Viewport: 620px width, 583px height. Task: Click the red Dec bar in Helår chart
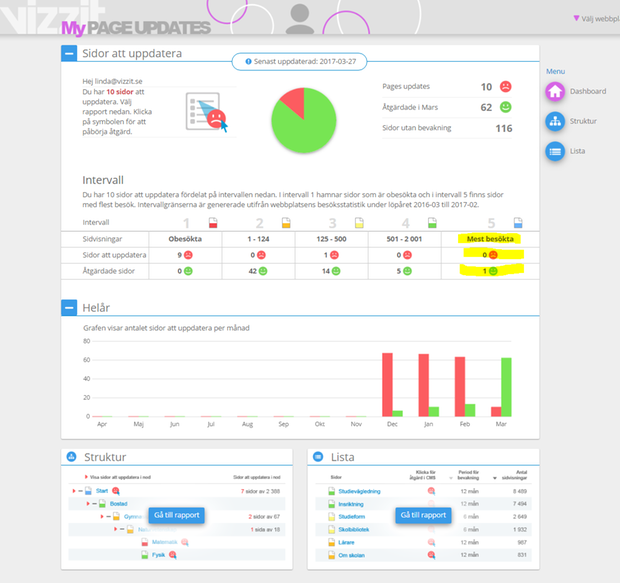pos(387,384)
